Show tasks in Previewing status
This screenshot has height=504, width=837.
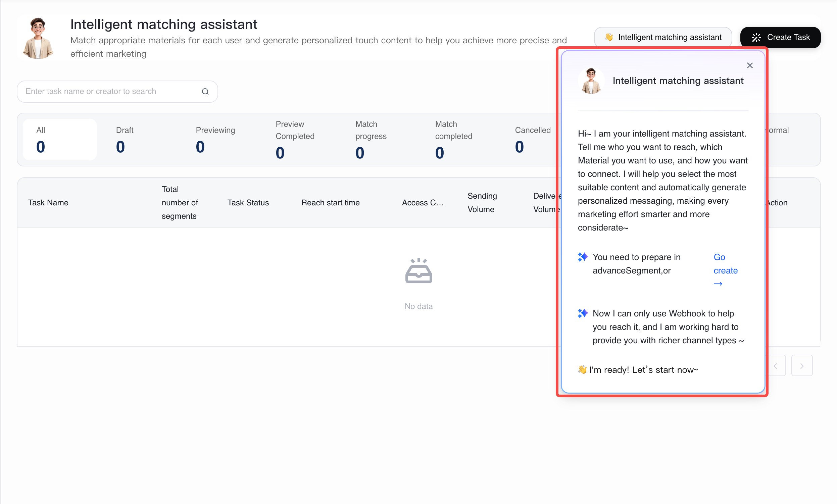[x=219, y=140]
